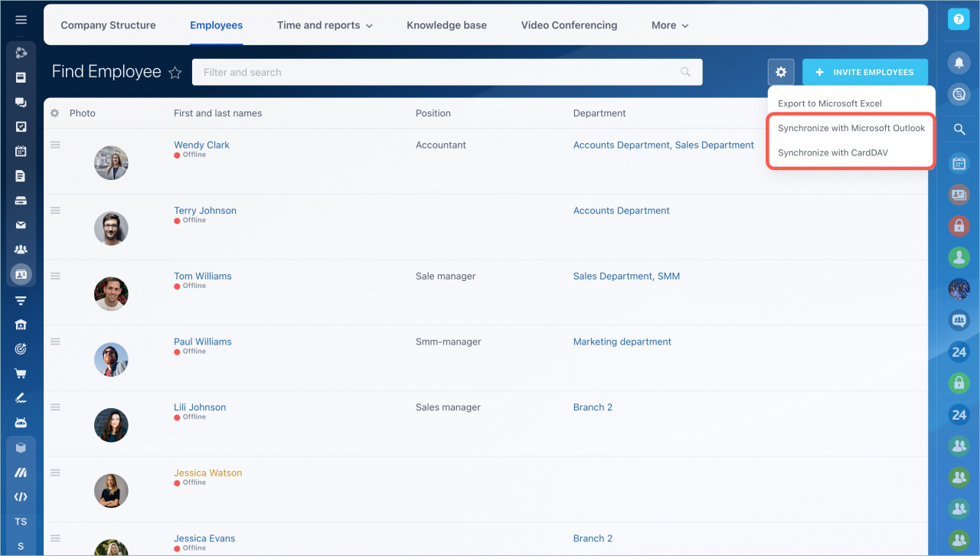Click the notifications bell icon
Screen dimensions: 980x556
[959, 63]
